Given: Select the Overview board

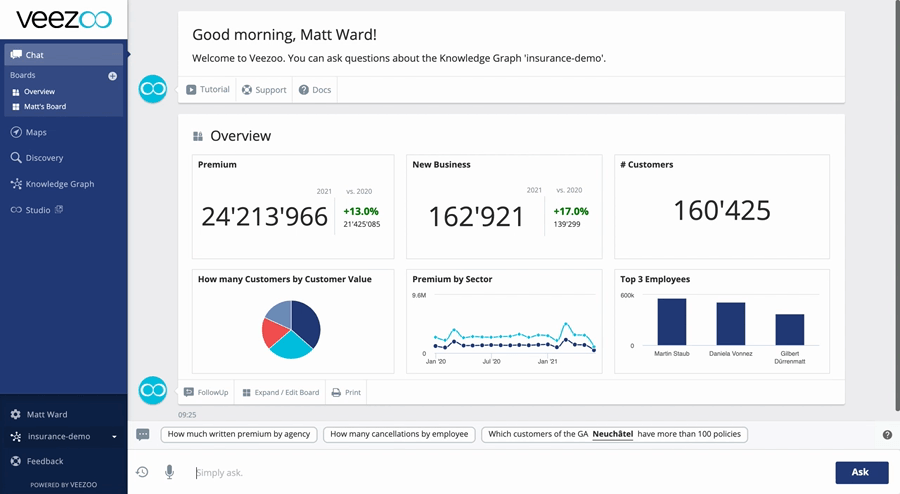Looking at the screenshot, I should [x=39, y=91].
